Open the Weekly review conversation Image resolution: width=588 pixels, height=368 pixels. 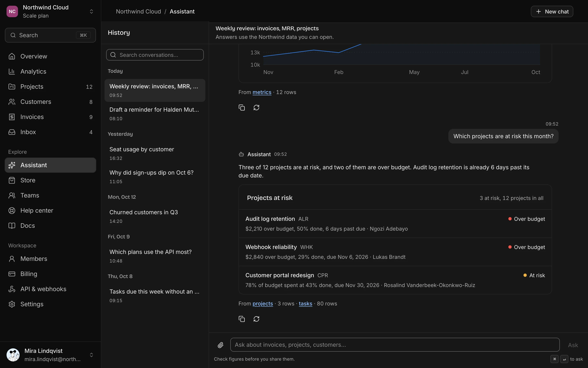coord(155,90)
